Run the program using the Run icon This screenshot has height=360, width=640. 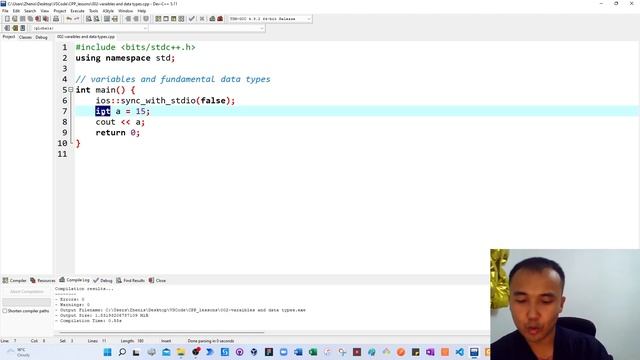(166, 19)
